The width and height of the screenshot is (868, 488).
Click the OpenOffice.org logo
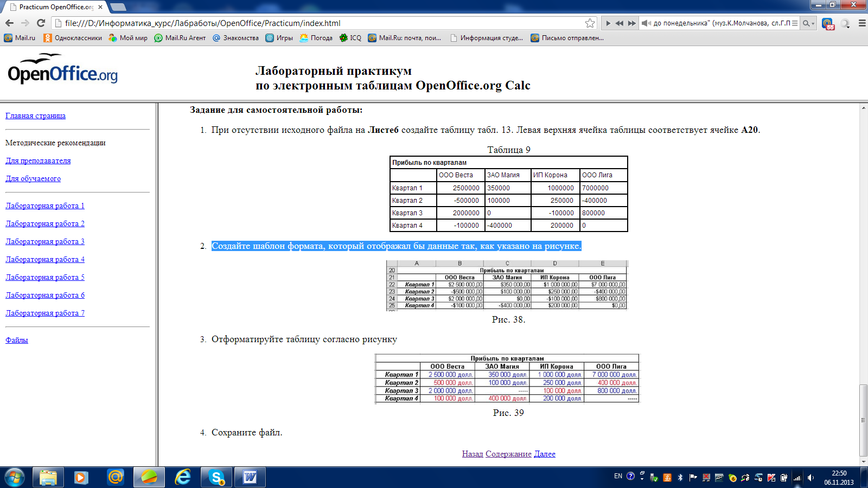62,69
